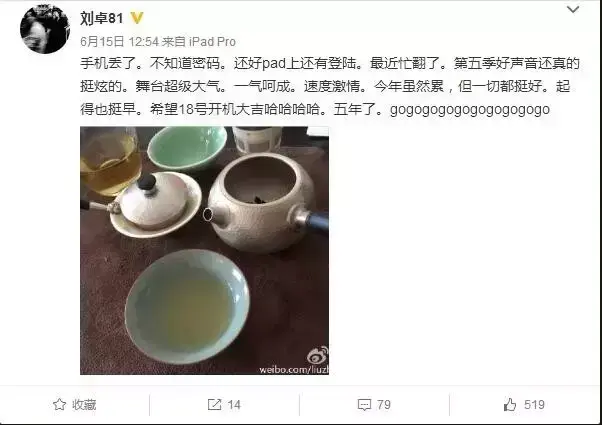This screenshot has height=425, width=602.
Task: Click the post text starting 手机丢了
Action: [330, 86]
